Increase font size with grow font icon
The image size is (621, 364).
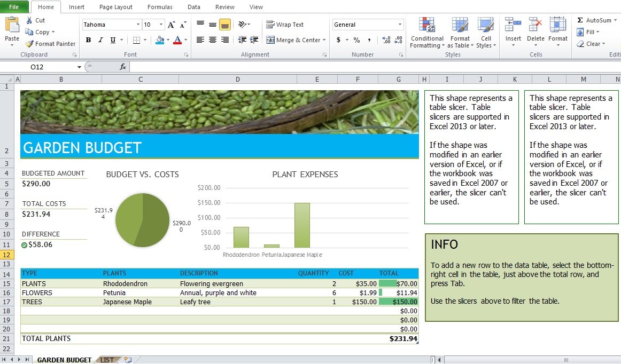coord(171,25)
